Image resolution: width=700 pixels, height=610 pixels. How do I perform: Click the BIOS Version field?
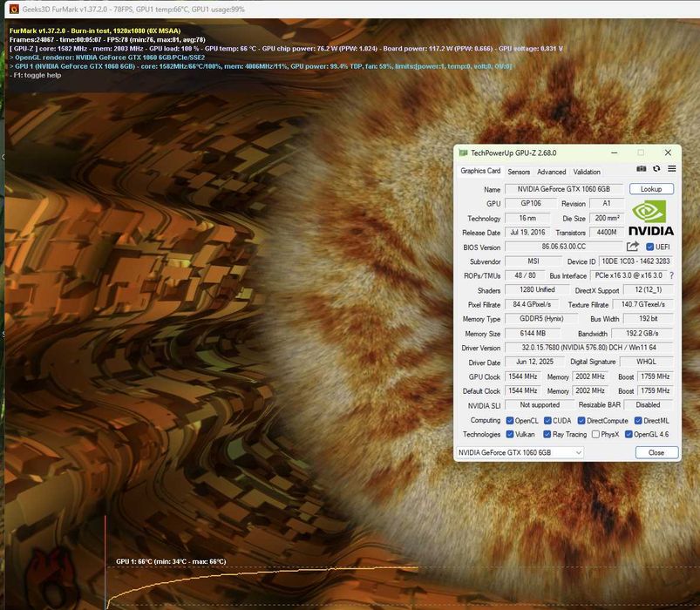[564, 247]
